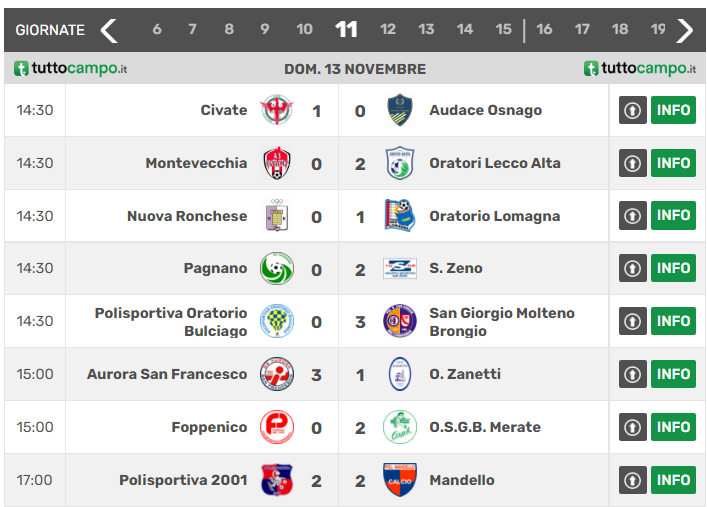This screenshot has height=507, width=707.
Task: Select giornata 12 tab
Action: (388, 30)
